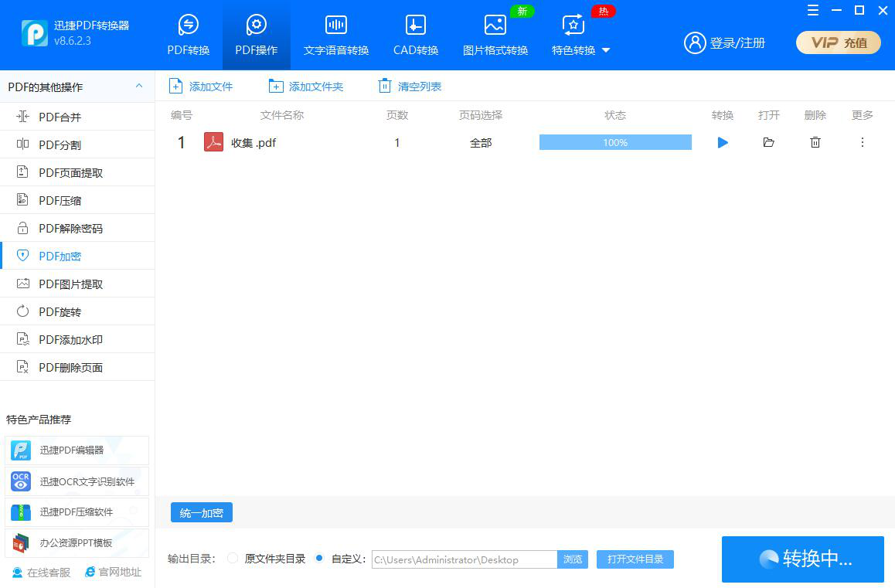895x588 pixels.
Task: Expand 特色转换 dropdown arrow
Action: 606,50
